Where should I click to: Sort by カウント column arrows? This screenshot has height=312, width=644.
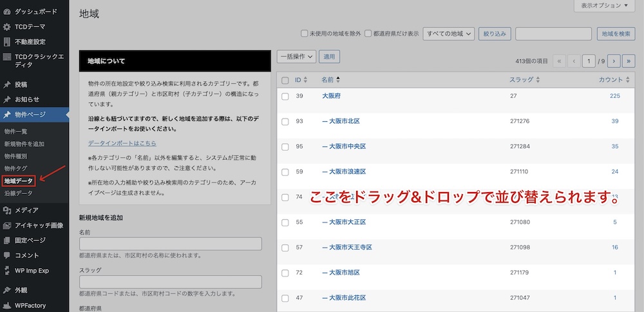tap(627, 80)
